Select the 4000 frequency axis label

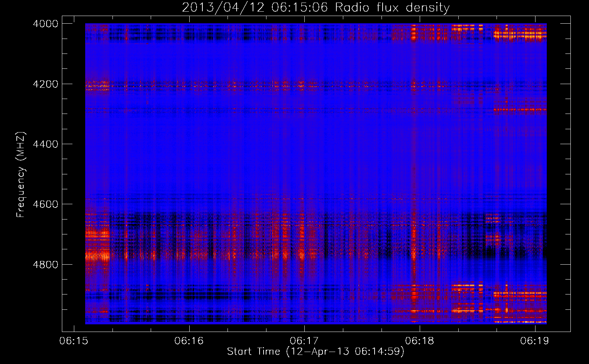46,24
